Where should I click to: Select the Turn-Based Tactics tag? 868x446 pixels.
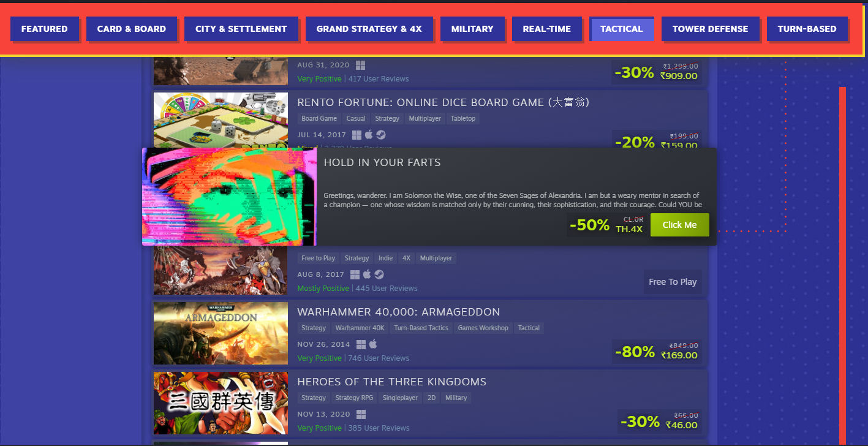pos(421,328)
